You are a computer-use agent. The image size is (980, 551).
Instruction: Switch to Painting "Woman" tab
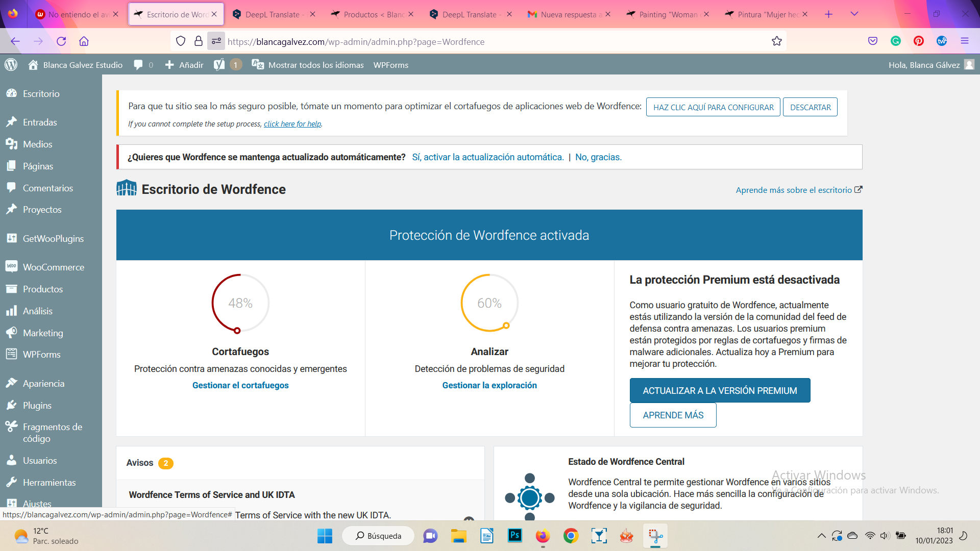[668, 14]
